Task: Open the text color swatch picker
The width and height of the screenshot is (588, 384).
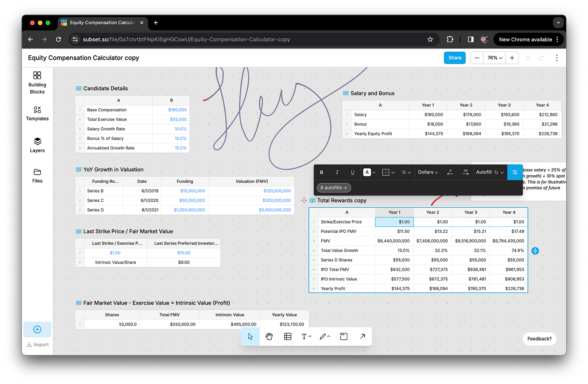Action: [x=370, y=172]
